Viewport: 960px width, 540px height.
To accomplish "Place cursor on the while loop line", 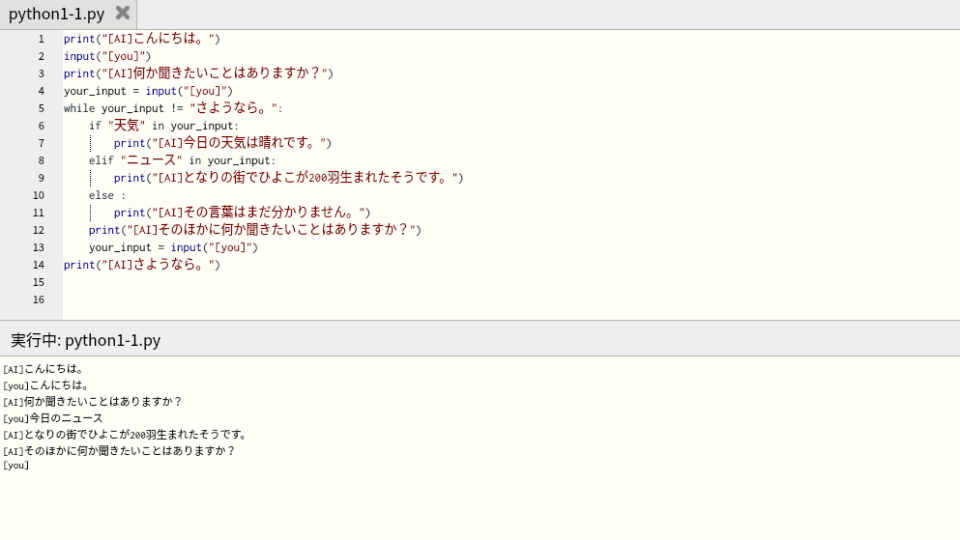I will coord(173,108).
